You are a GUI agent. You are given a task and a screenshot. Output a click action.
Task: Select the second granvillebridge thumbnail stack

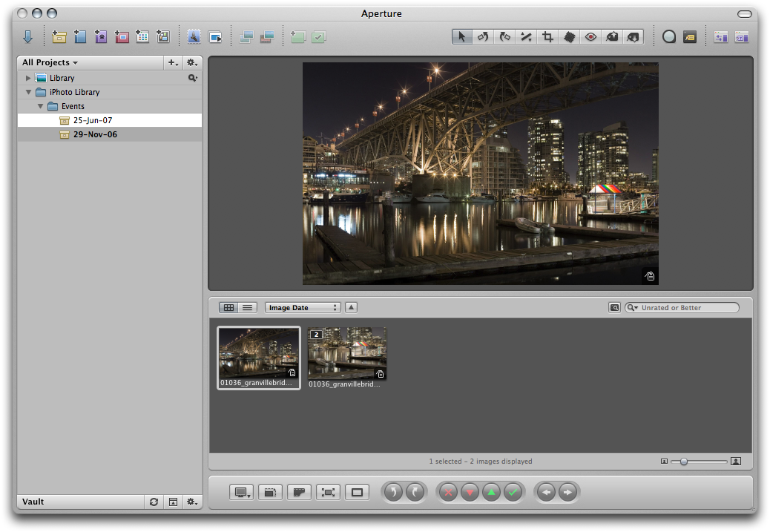click(347, 353)
